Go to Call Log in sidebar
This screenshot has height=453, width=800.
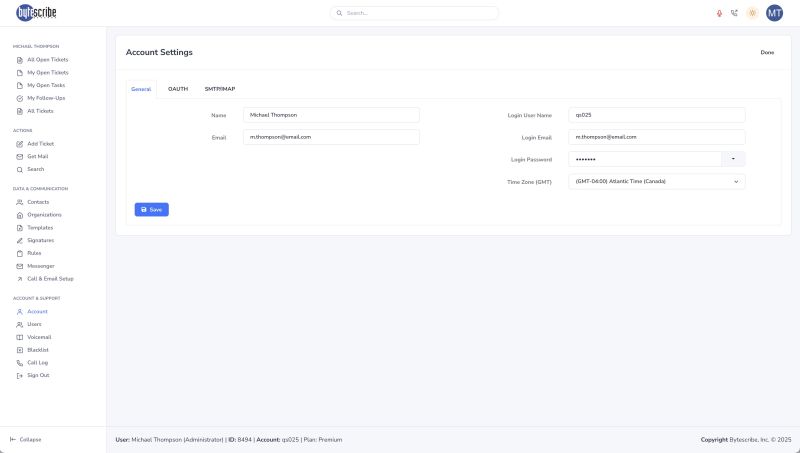pyautogui.click(x=37, y=363)
